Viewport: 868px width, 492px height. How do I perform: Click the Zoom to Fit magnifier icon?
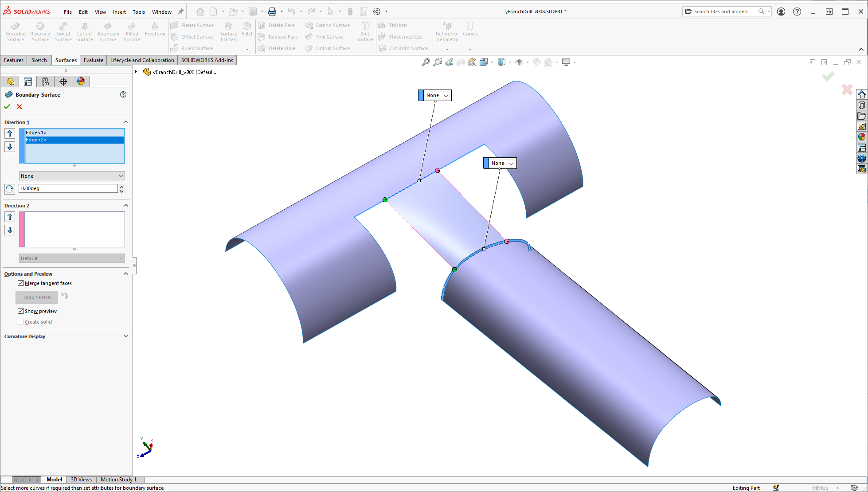click(426, 62)
